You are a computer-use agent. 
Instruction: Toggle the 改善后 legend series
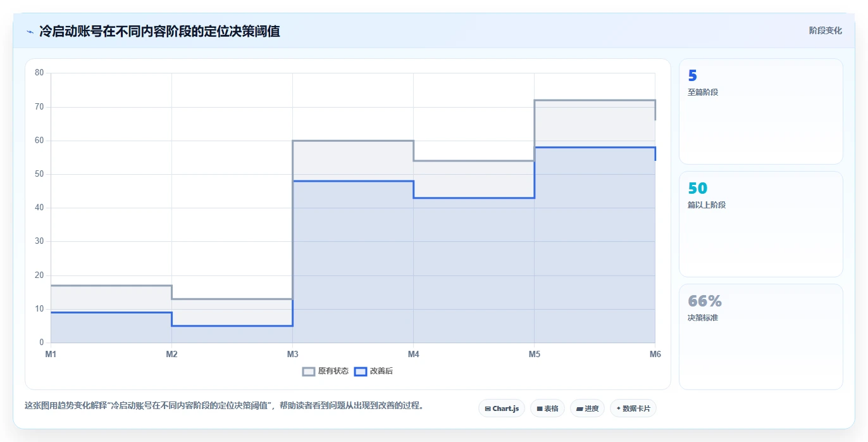click(374, 371)
